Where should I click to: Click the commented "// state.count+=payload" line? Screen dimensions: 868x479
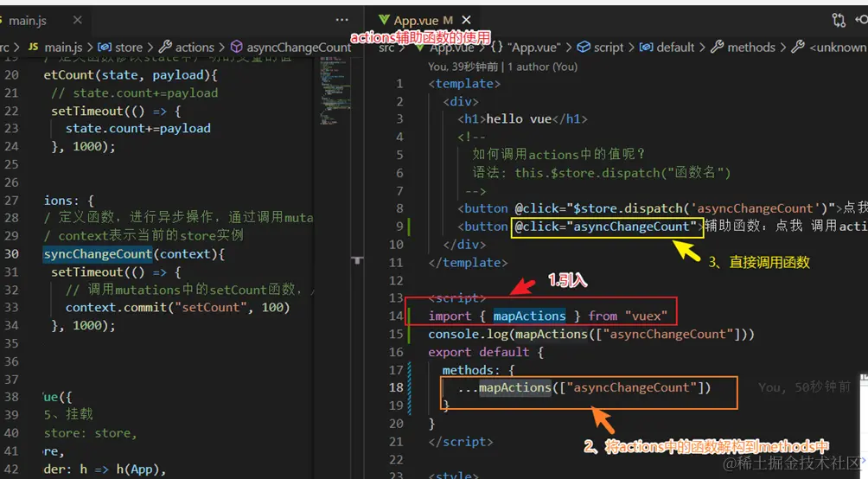135,93
